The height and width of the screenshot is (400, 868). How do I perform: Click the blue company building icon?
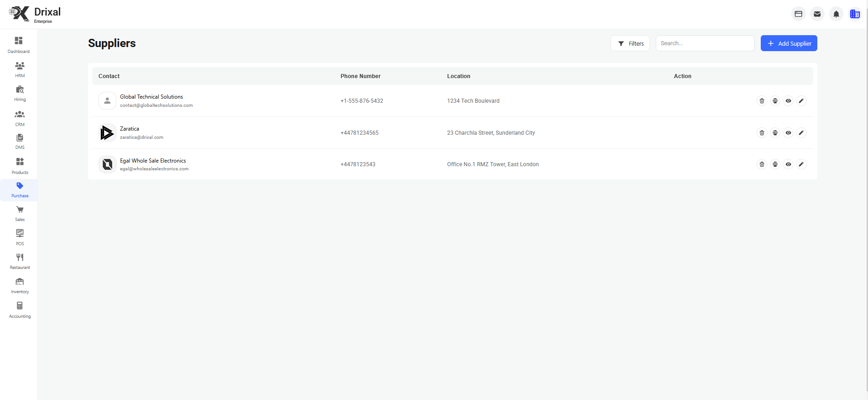(855, 14)
